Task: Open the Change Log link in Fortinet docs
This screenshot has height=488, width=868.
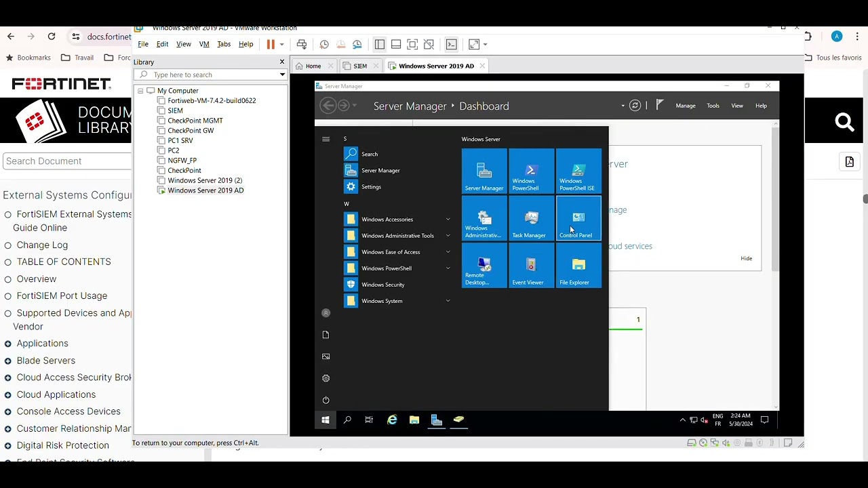Action: (x=42, y=245)
